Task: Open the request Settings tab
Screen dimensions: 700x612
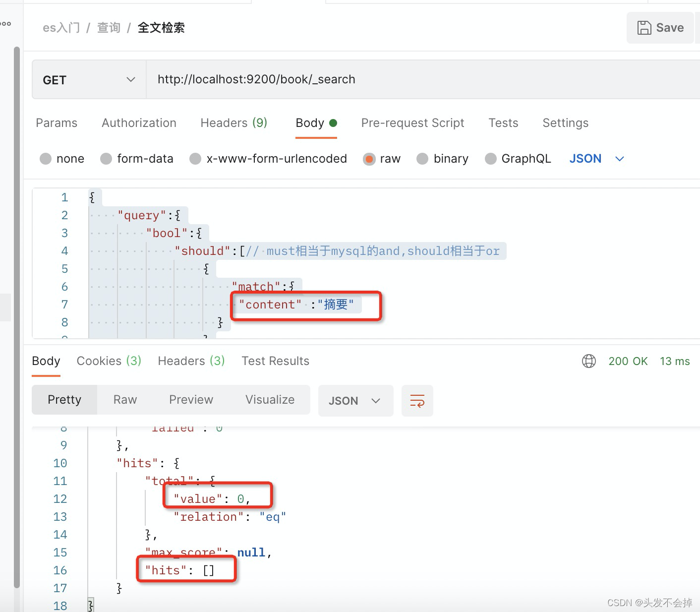Action: [565, 123]
